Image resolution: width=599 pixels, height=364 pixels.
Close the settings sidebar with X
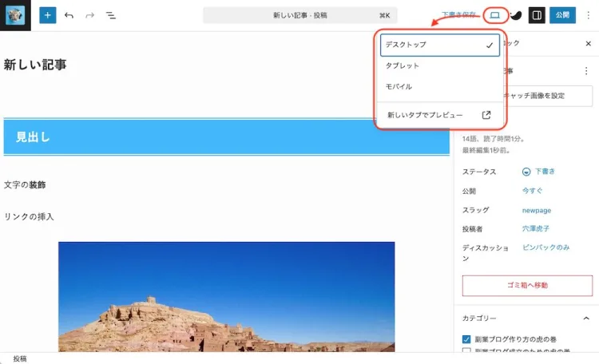[589, 44]
